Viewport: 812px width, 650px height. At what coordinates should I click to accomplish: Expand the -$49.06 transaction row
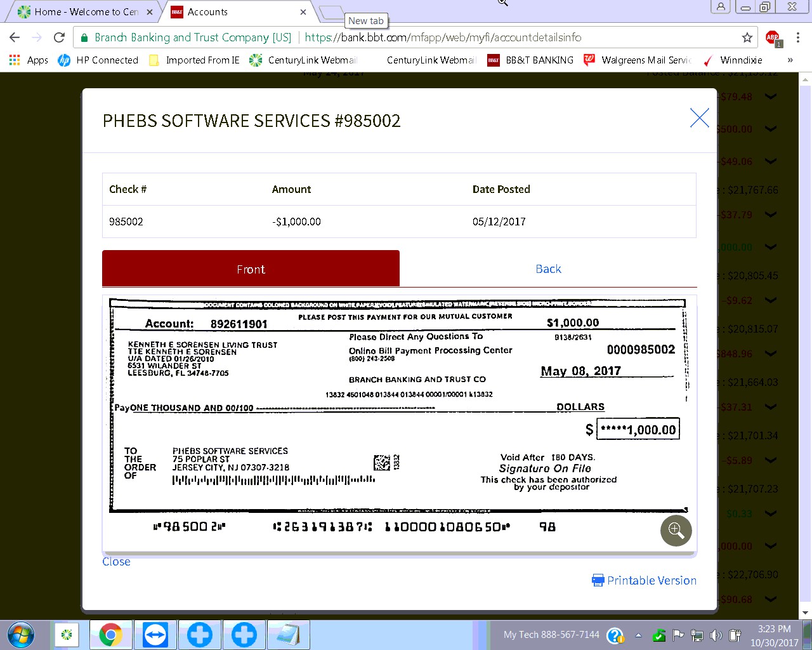coord(771,162)
